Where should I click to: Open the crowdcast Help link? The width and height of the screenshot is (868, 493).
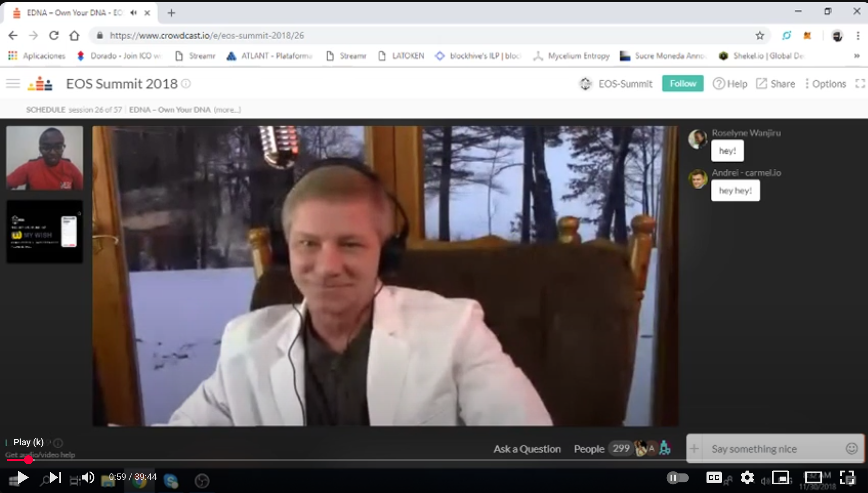pyautogui.click(x=730, y=84)
